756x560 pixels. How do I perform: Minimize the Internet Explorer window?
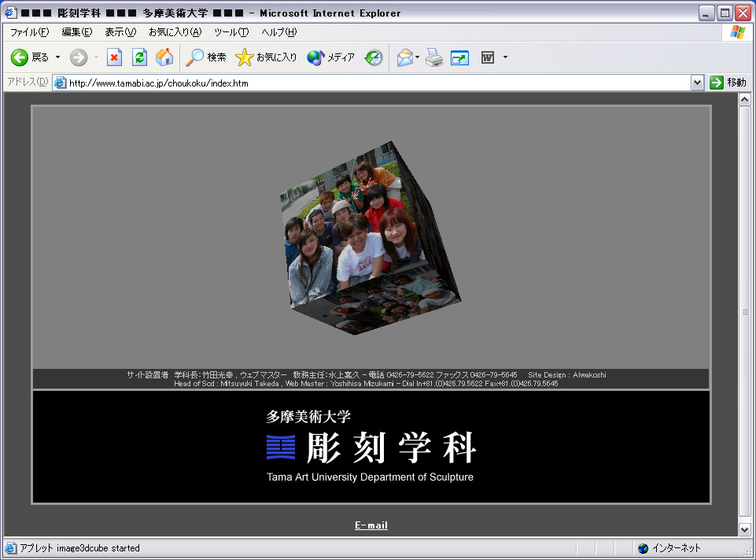pyautogui.click(x=706, y=13)
